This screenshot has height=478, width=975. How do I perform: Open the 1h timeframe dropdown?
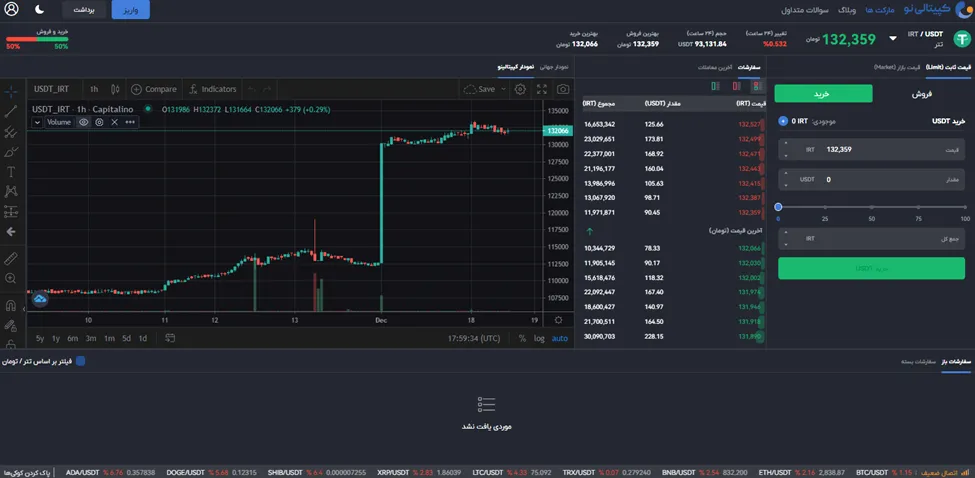[94, 89]
